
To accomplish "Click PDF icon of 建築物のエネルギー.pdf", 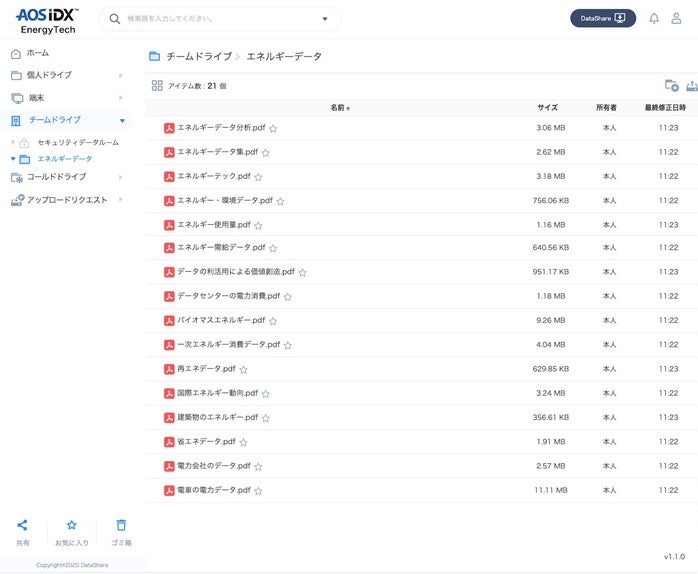I will click(x=169, y=418).
